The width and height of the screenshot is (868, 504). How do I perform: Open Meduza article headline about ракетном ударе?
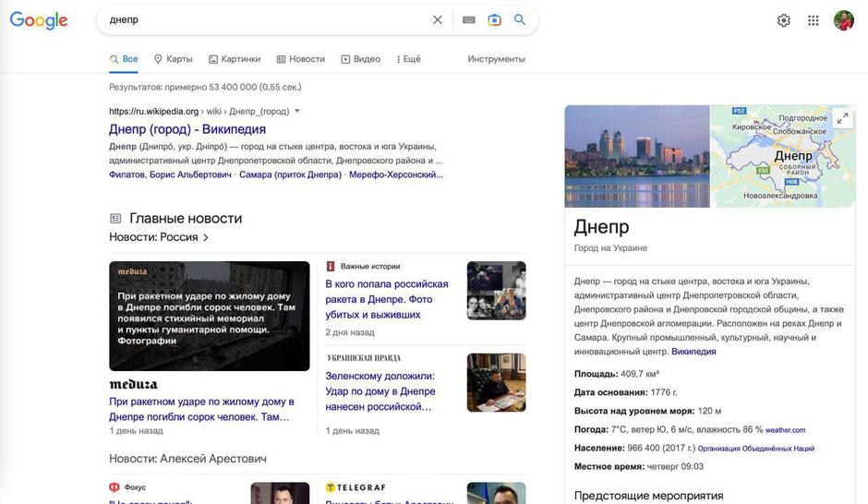201,410
